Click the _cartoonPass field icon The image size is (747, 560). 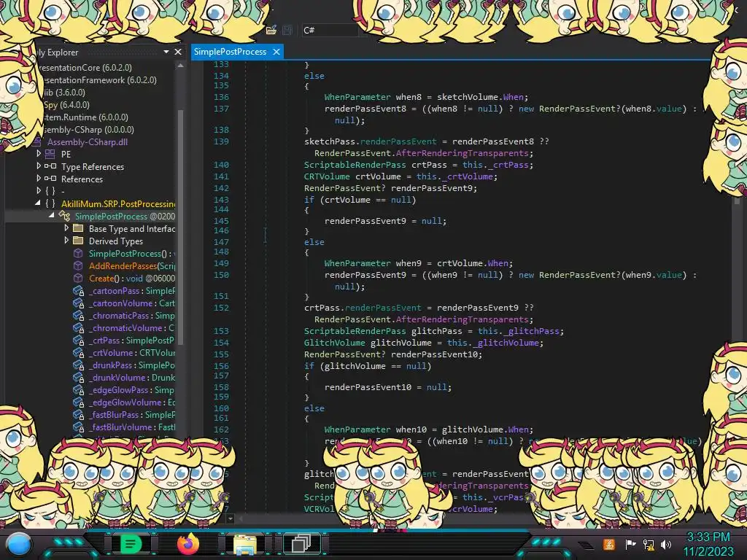pos(79,291)
